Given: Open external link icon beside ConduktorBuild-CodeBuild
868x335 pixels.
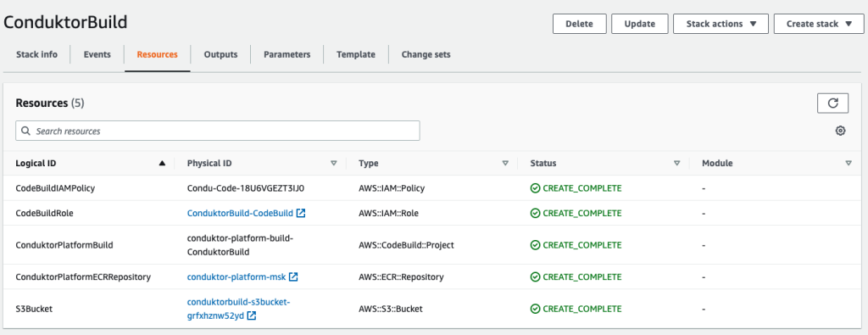Looking at the screenshot, I should 301,213.
